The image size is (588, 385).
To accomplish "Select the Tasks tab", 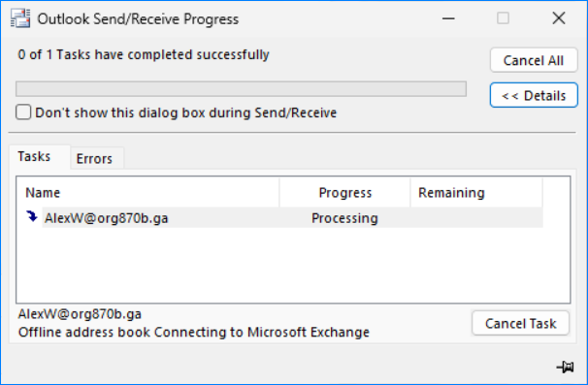I will (x=34, y=156).
